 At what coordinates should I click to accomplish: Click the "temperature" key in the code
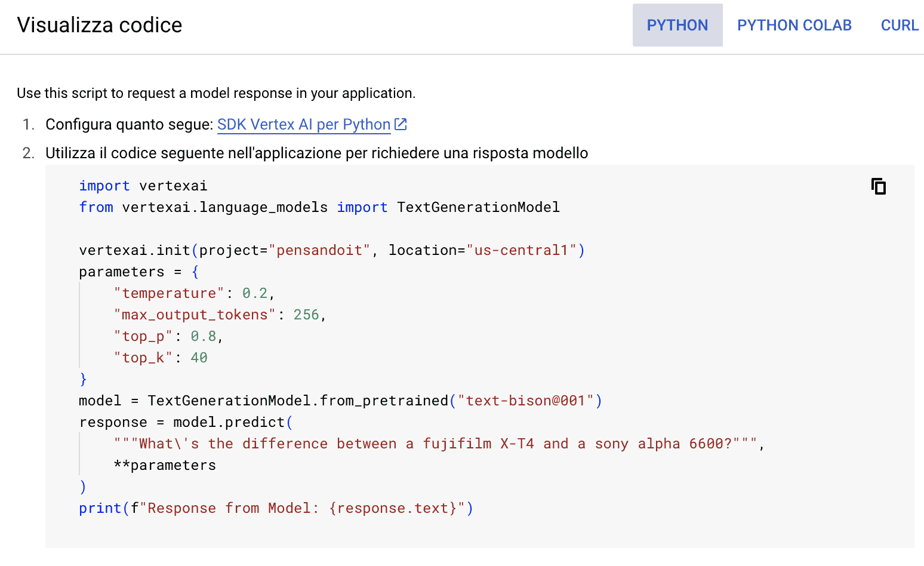click(x=169, y=293)
